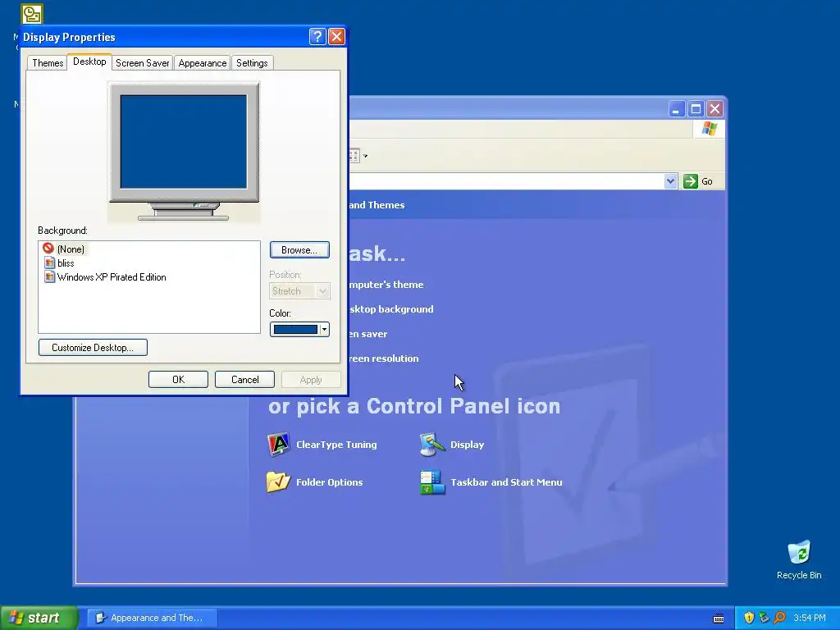
Task: Click the help question mark in Display Properties
Action: [x=317, y=36]
